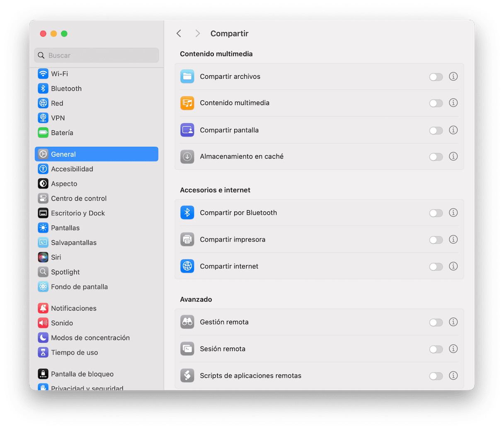Show info for Gestión remota
The height and width of the screenshot is (429, 504).
click(453, 322)
